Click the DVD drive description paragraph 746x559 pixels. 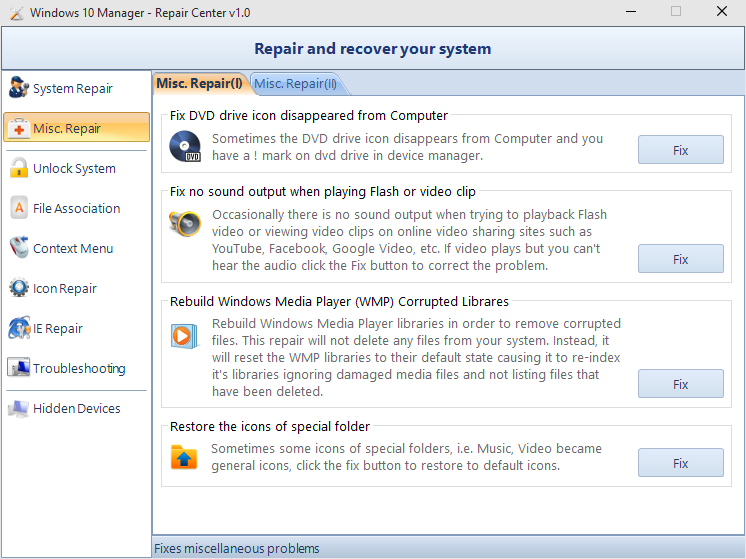(407, 147)
